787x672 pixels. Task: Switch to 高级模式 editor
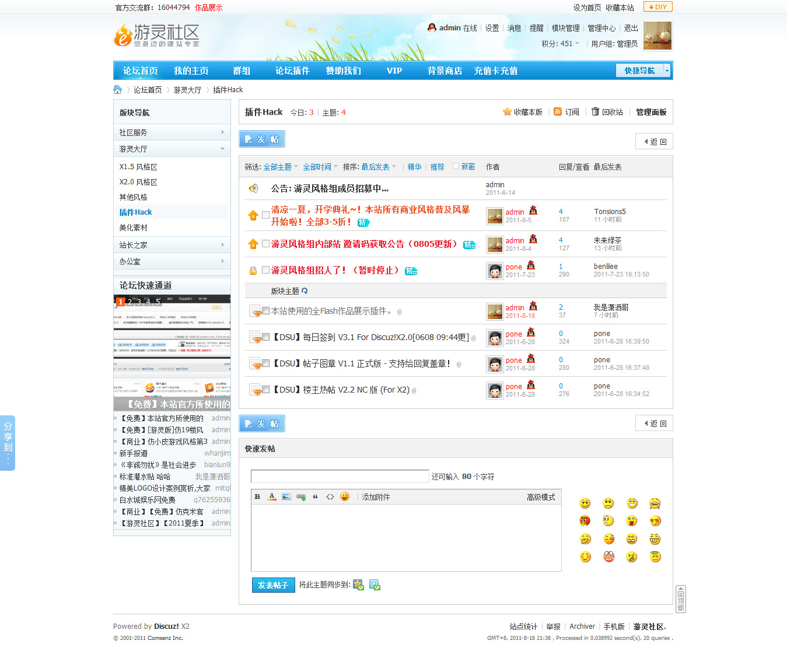[x=541, y=497]
